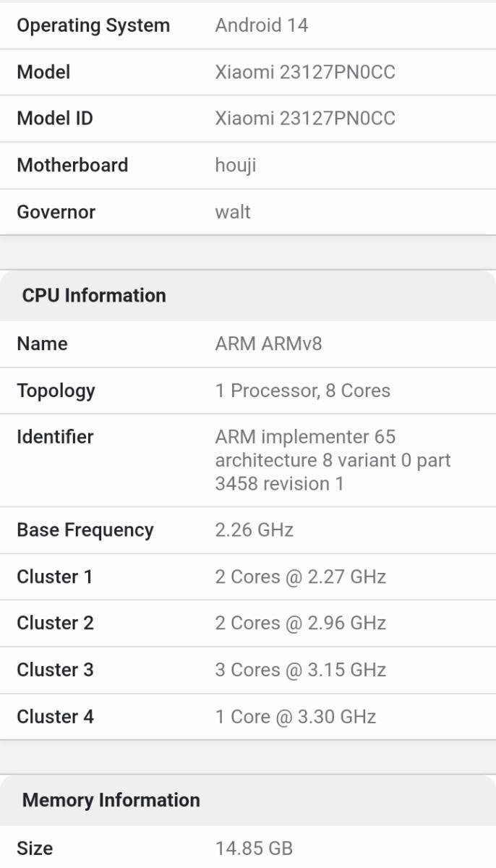Select 1 Core @ 3.30 GHz value
The width and height of the screenshot is (496, 868).
(x=296, y=717)
